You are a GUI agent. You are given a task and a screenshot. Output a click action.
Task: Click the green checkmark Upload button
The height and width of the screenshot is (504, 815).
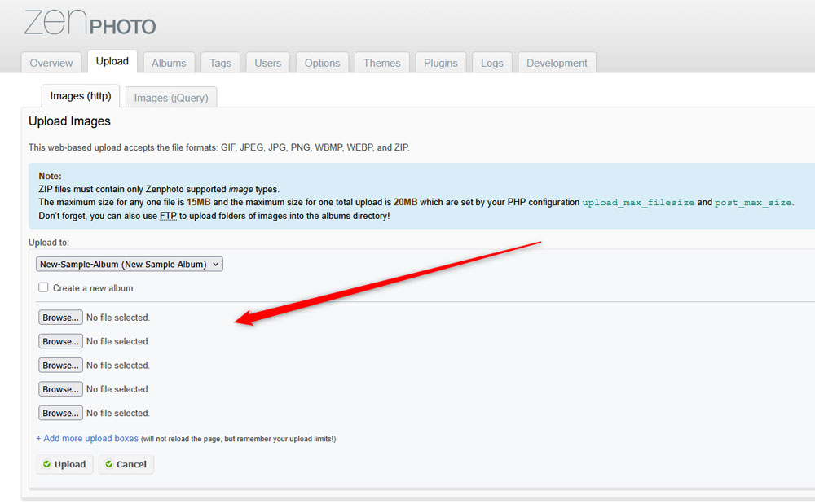[x=64, y=464]
